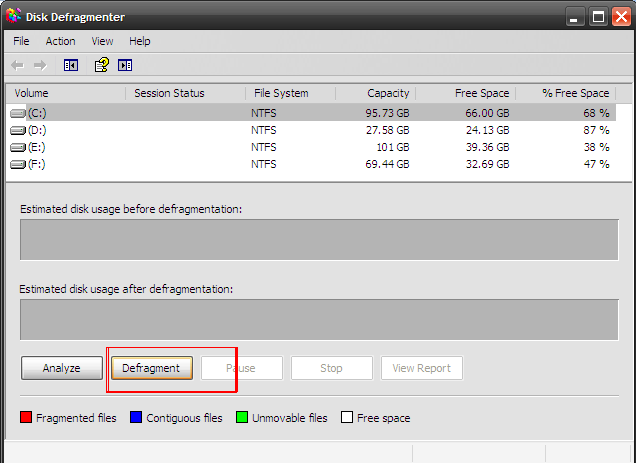This screenshot has width=636, height=463.
Task: Click the Forward arrow toolbar icon
Action: click(x=40, y=65)
